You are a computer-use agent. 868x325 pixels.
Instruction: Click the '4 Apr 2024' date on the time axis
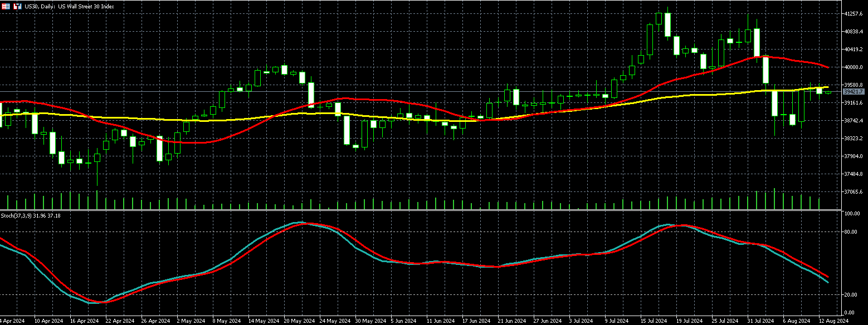pos(12,321)
